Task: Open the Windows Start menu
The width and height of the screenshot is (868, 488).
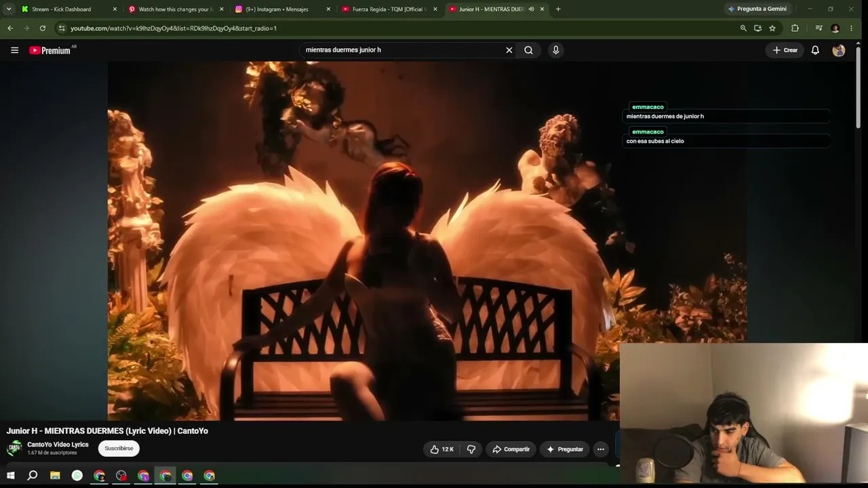Action: tap(10, 476)
